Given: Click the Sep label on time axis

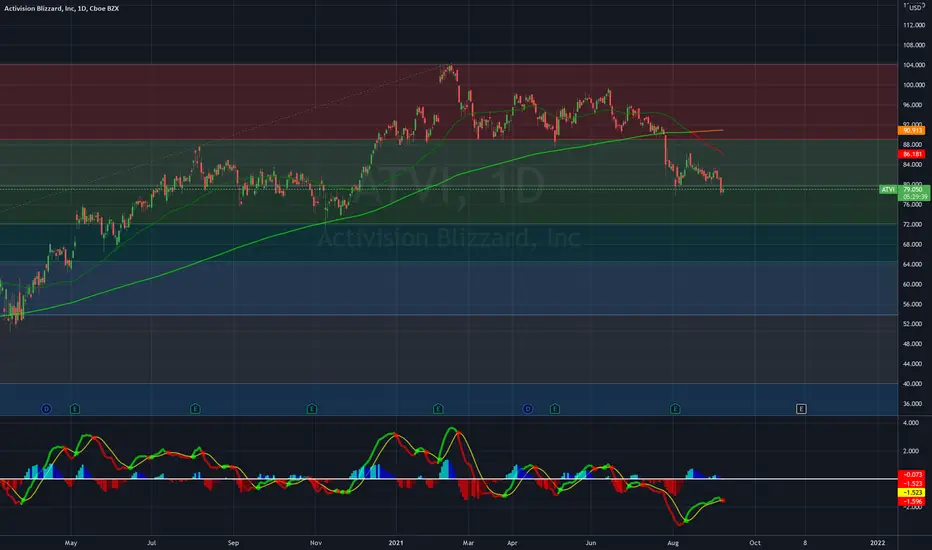Looking at the screenshot, I should [233, 543].
